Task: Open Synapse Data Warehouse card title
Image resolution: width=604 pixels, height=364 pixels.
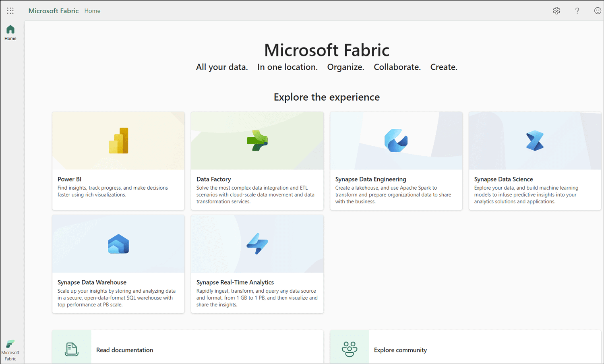Action: (x=92, y=282)
